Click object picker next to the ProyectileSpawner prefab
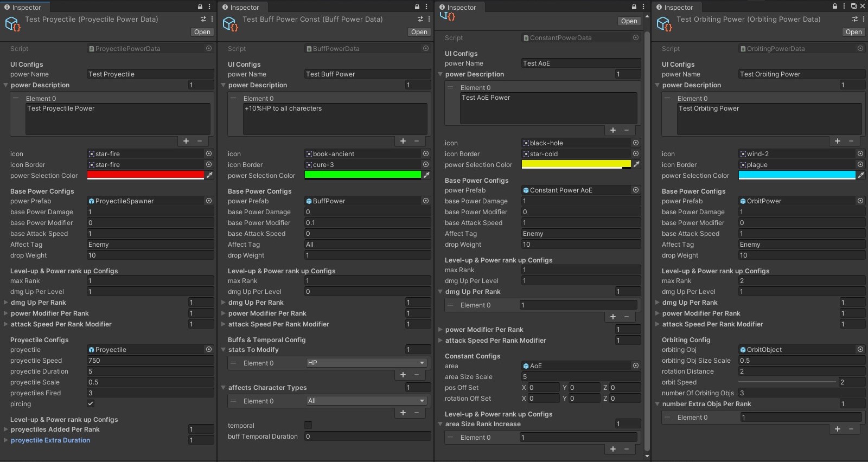 point(209,201)
